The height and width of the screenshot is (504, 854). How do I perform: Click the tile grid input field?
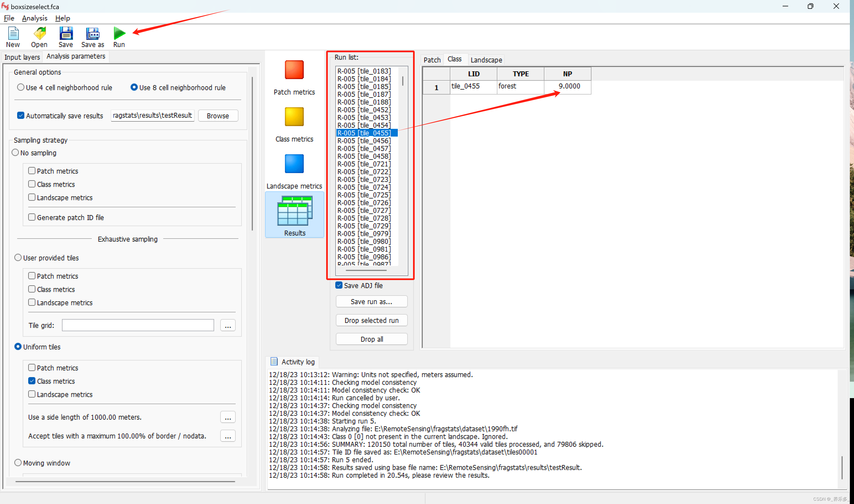pyautogui.click(x=138, y=325)
